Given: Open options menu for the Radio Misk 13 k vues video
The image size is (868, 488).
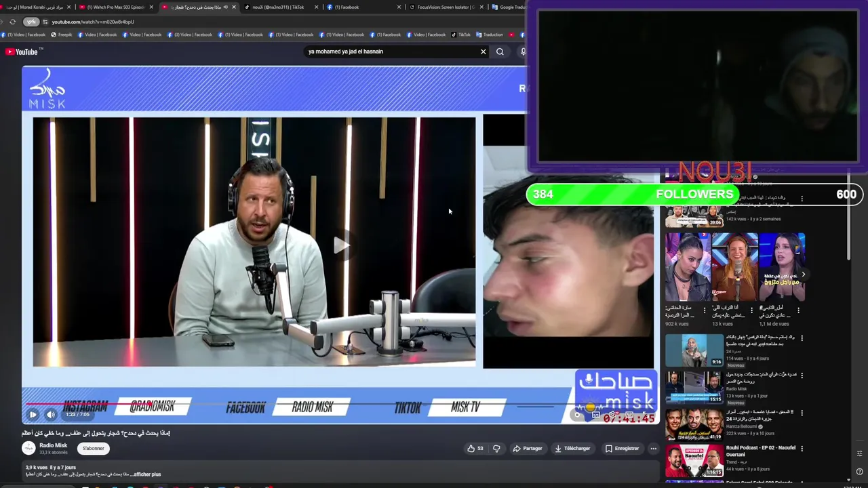Looking at the screenshot, I should coord(802,375).
